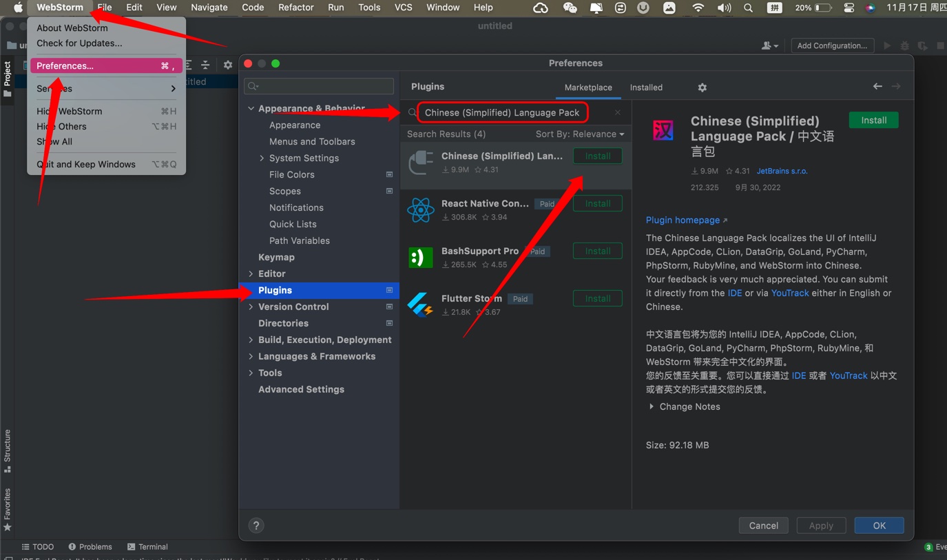Collapse Appearance & Behavior section

point(251,108)
